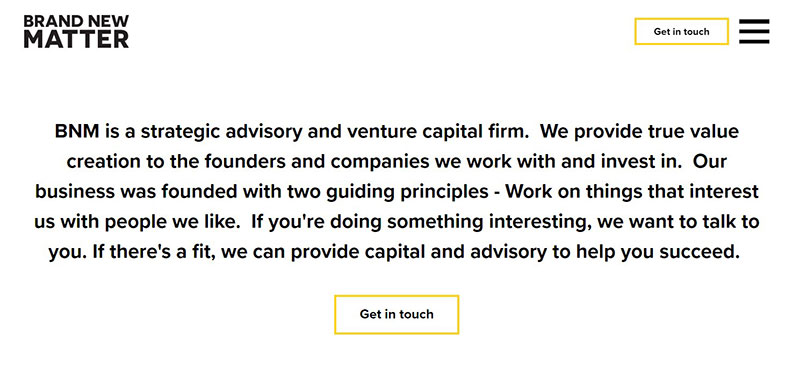Click the Brand New Matter logo
Image resolution: width=800 pixels, height=370 pixels.
(77, 32)
